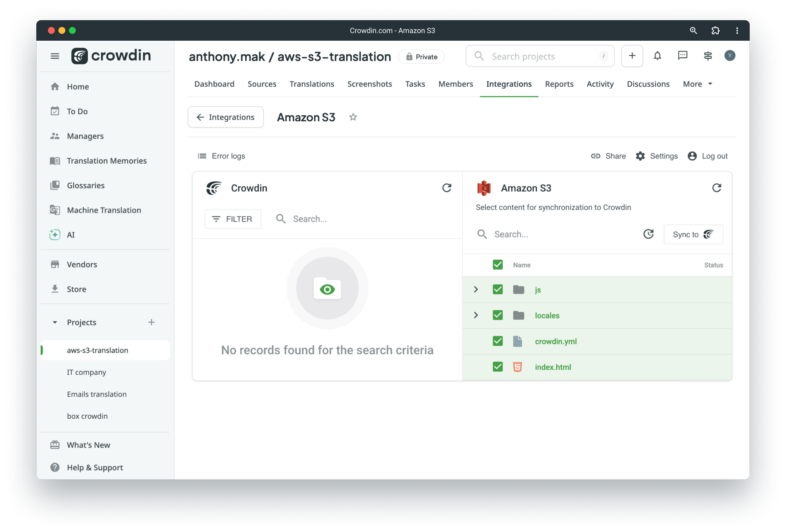Focus the Search projects field

[x=540, y=56]
